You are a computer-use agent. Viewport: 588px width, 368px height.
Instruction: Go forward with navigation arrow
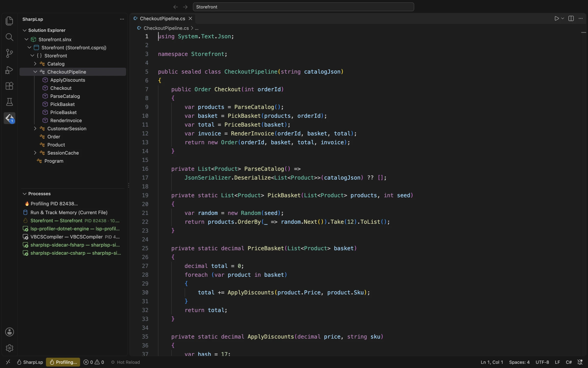185,7
